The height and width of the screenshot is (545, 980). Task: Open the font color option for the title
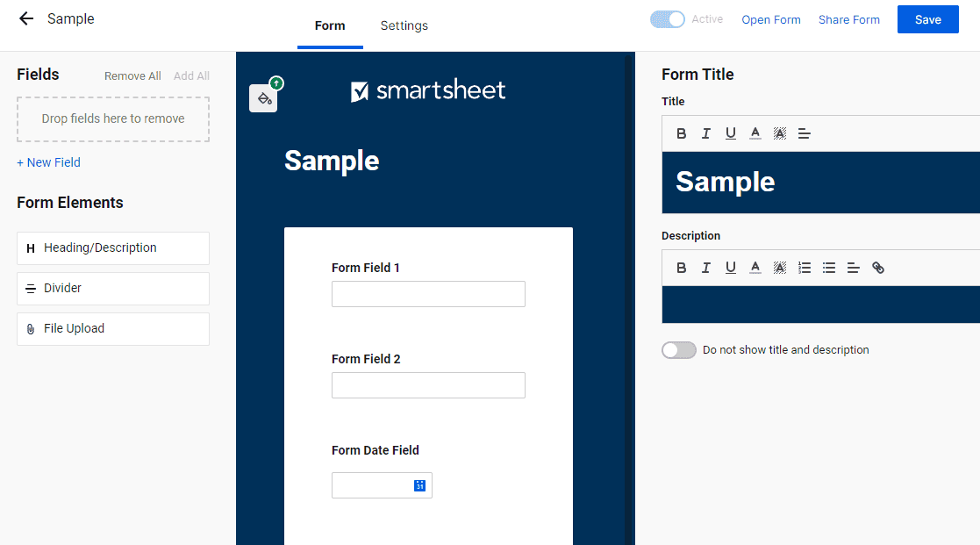755,133
